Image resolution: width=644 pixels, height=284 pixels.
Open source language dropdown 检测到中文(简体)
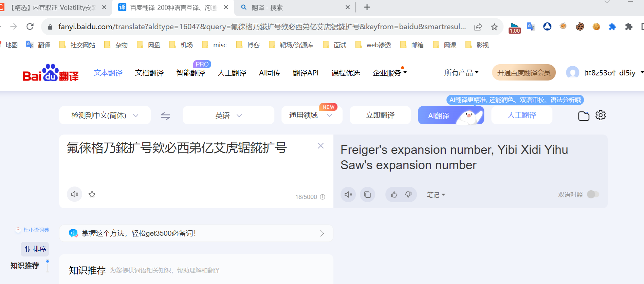[105, 115]
